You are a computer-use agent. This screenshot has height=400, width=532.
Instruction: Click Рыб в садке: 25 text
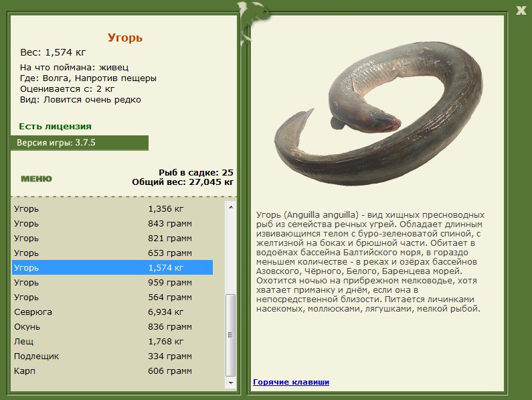(x=196, y=172)
